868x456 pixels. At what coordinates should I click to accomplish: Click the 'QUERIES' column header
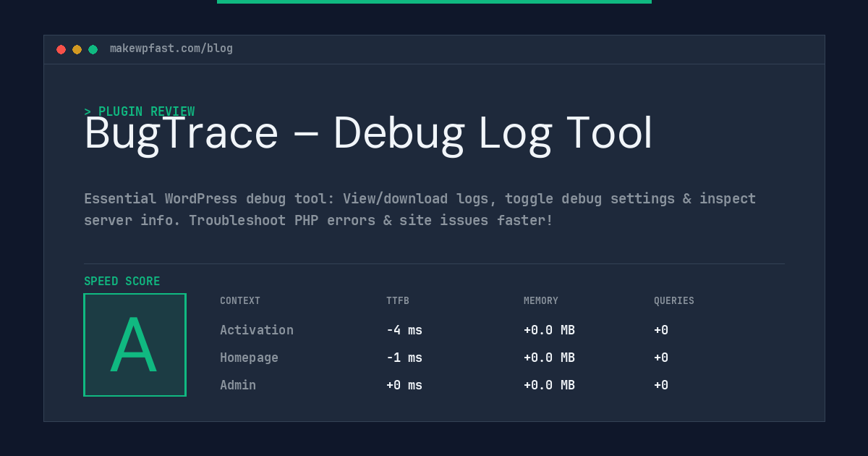pos(674,301)
